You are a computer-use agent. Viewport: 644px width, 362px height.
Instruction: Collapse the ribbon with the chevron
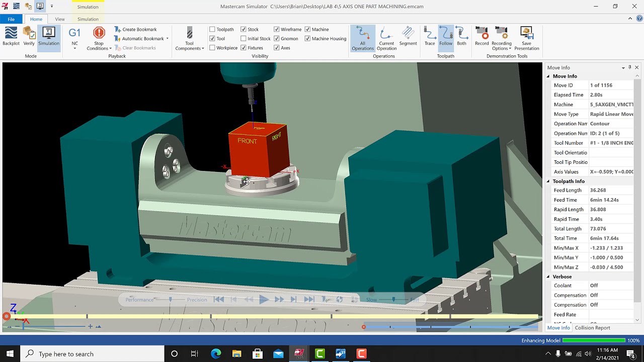[x=630, y=19]
